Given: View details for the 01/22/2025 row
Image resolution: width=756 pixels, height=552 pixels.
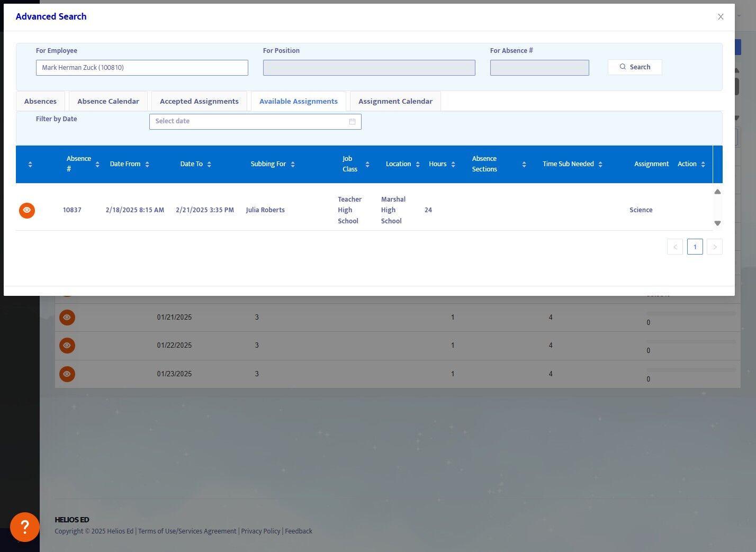Looking at the screenshot, I should point(67,346).
